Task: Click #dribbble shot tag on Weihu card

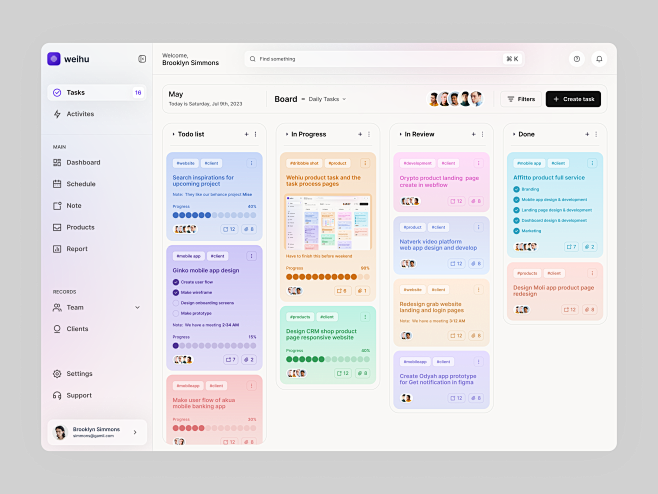Action: click(x=304, y=163)
